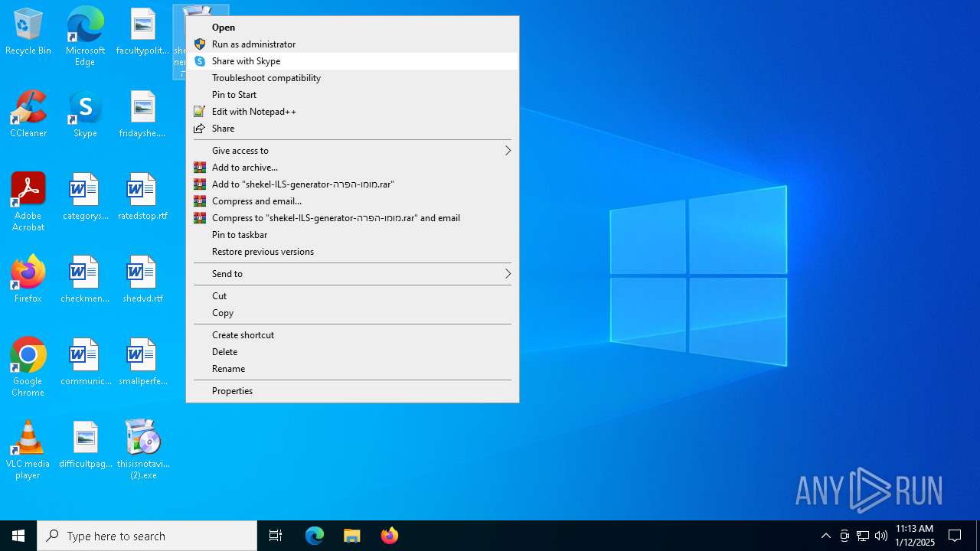This screenshot has width=980, height=551.
Task: Click the taskbar search box
Action: pos(147,536)
